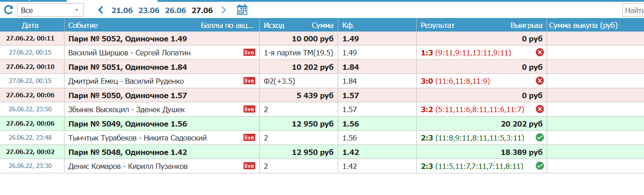
Task: Click the "Результат" column header
Action: (x=437, y=26)
